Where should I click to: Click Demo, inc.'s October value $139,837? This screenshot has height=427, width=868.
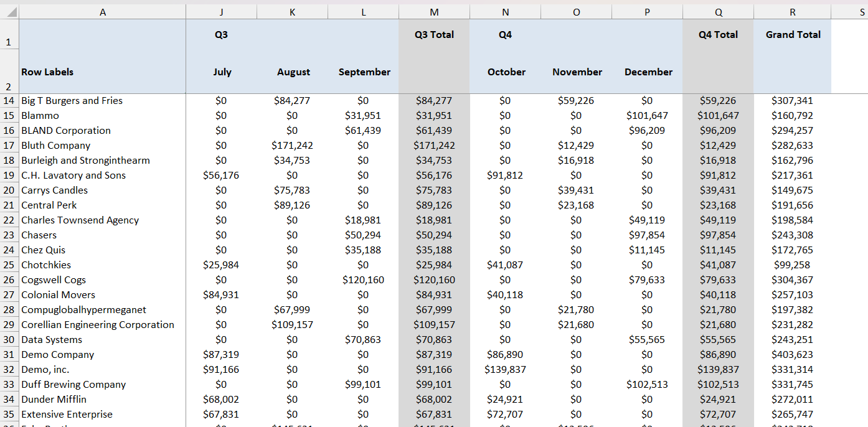[x=505, y=370]
